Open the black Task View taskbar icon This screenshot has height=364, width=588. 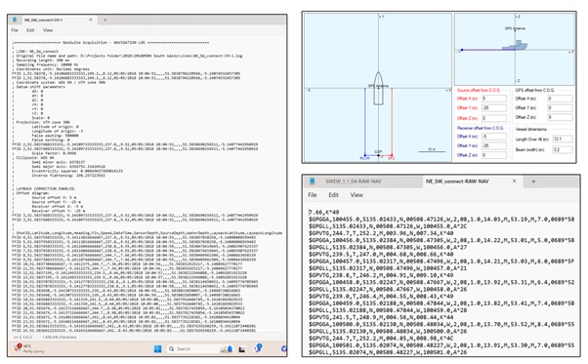click(x=242, y=349)
